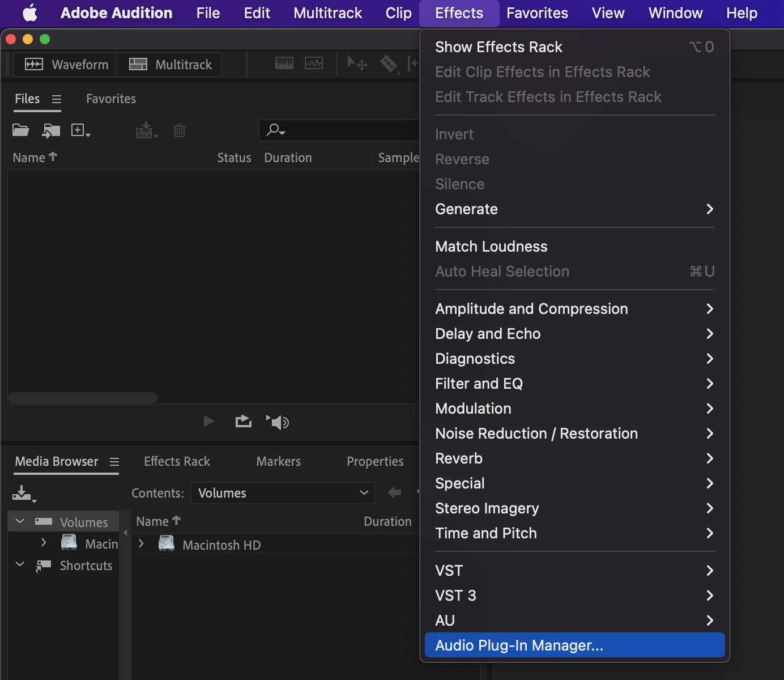Select the Move tool
This screenshot has width=784, height=680.
click(357, 63)
